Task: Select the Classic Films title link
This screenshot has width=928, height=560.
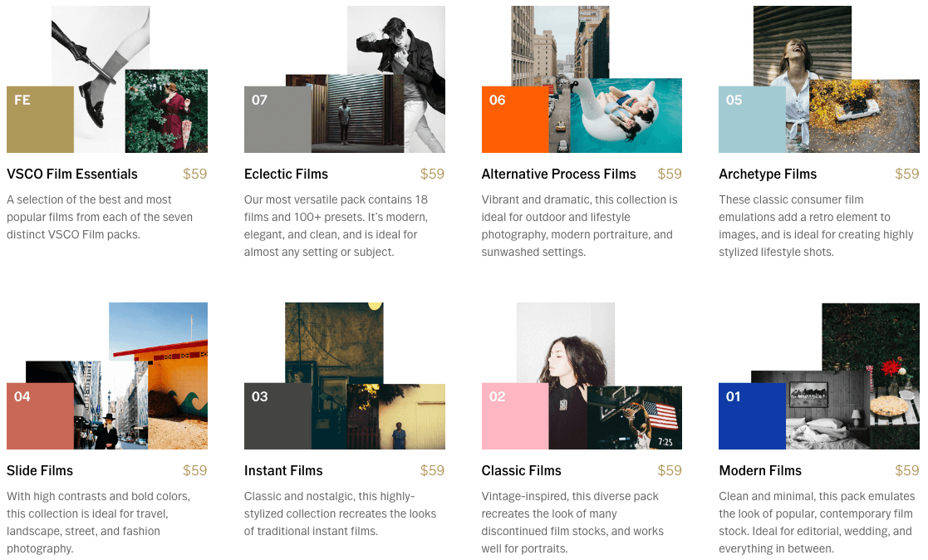Action: coord(521,470)
